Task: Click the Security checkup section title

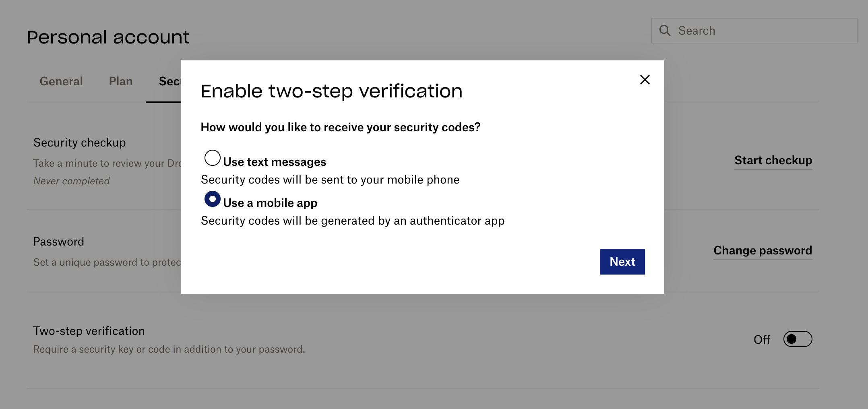Action: (80, 143)
